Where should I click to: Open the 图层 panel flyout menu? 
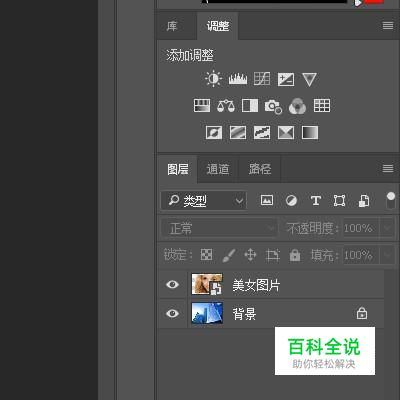click(388, 168)
